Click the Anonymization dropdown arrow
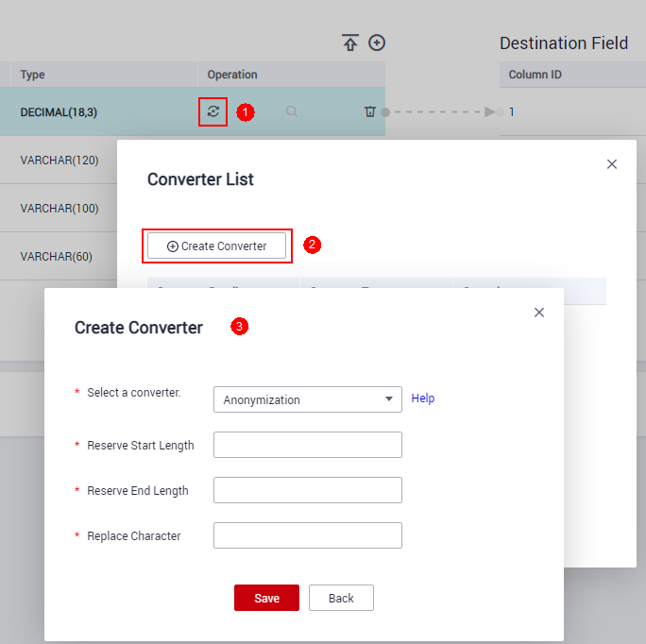 click(x=389, y=399)
